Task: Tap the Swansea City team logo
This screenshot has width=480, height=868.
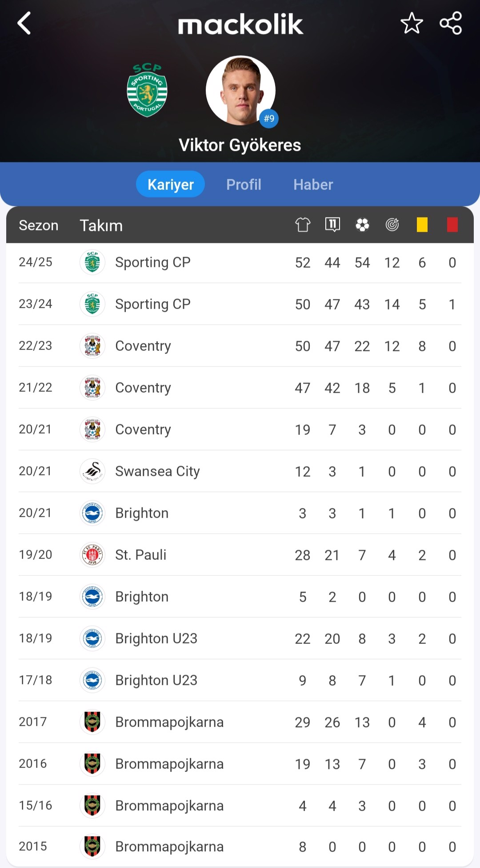Action: pos(92,471)
